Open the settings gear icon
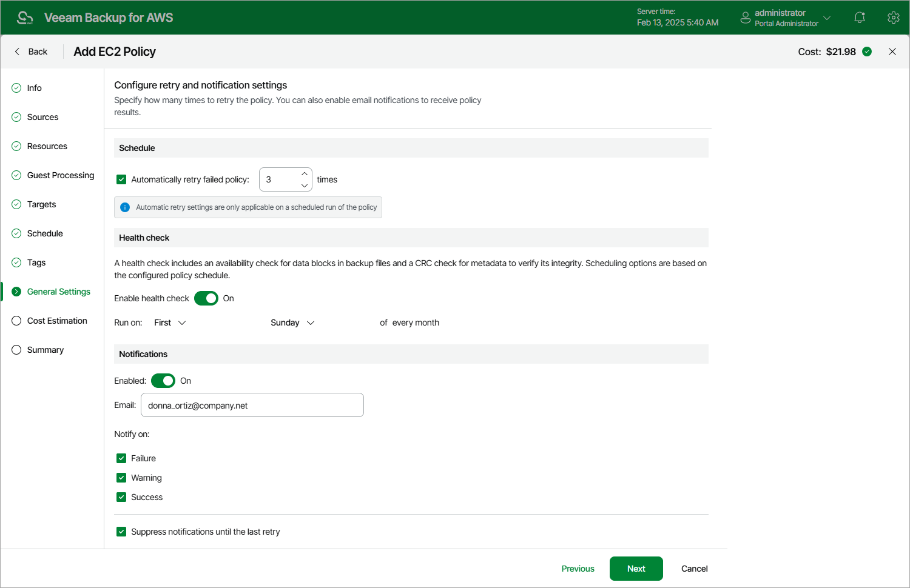The width and height of the screenshot is (910, 588). pyautogui.click(x=893, y=18)
